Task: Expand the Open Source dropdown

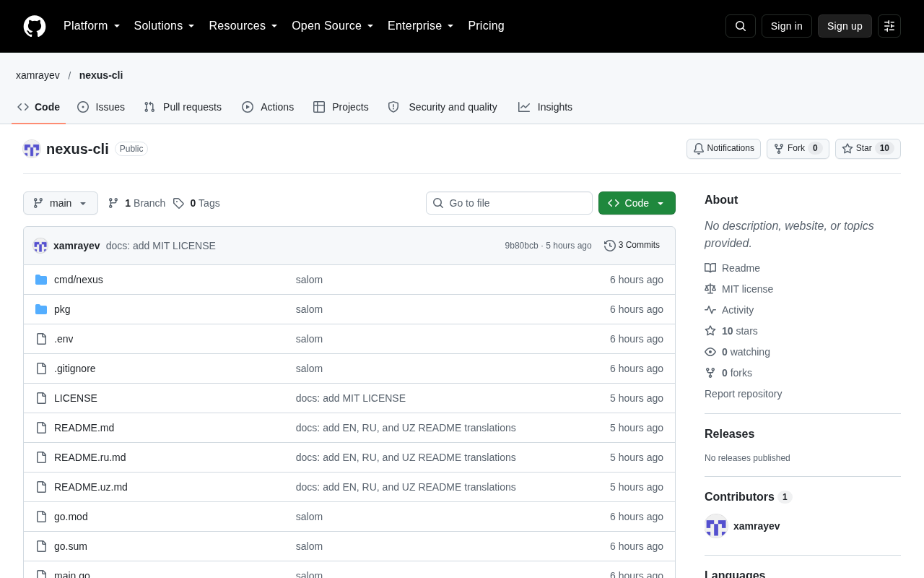Action: [x=333, y=26]
